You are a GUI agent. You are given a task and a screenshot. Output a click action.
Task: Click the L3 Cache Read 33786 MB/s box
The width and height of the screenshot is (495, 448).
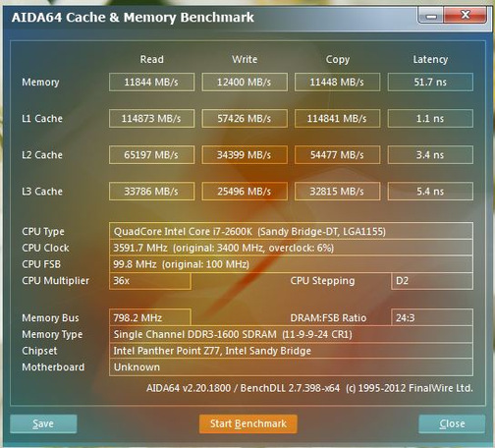[x=151, y=191]
